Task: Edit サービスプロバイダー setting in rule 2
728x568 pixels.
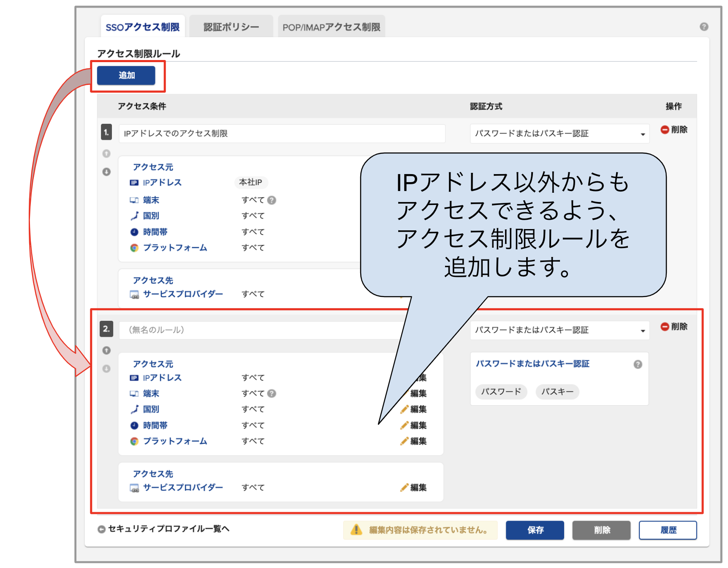Action: coord(413,488)
